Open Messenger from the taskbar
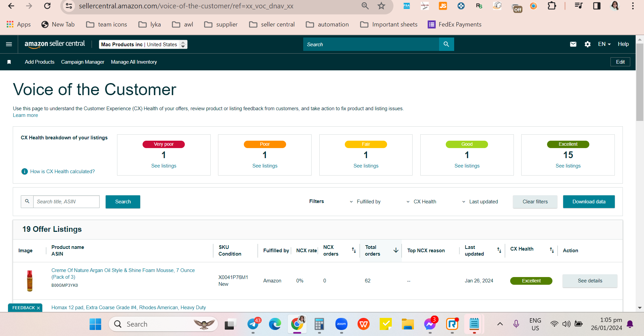This screenshot has height=336, width=644. tap(430, 324)
